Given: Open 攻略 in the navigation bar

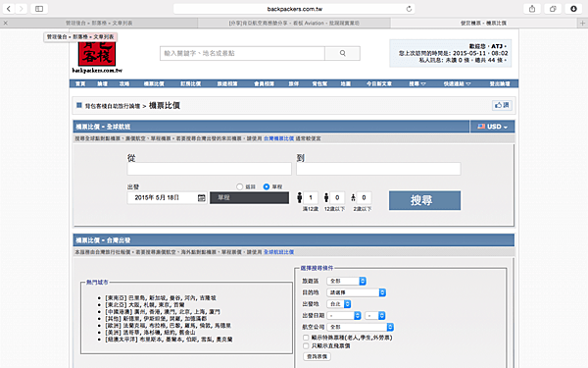Looking at the screenshot, I should 124,83.
